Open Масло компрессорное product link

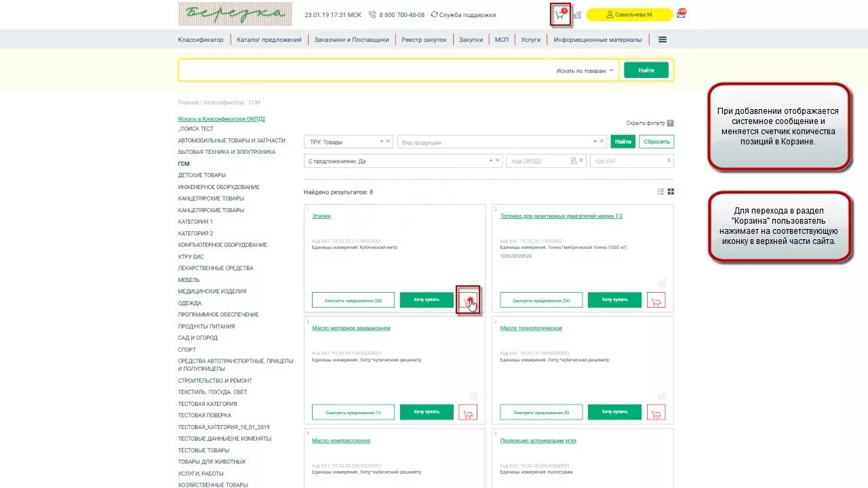point(341,441)
